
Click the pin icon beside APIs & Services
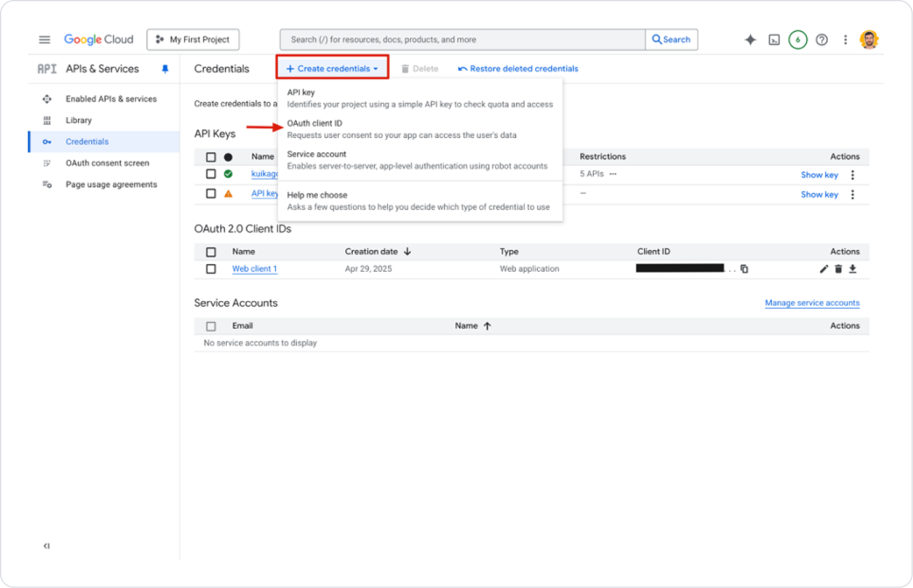point(165,69)
